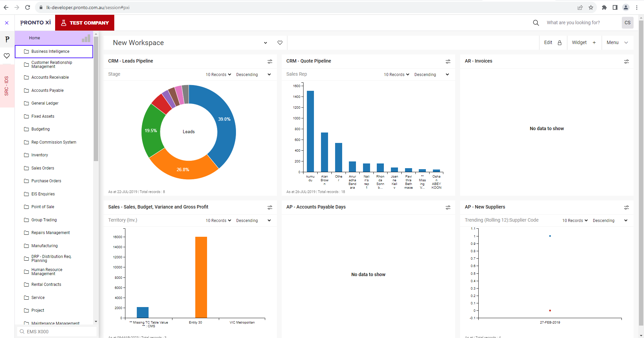
Task: Expand the New Workspace selector dropdown
Action: (266, 43)
